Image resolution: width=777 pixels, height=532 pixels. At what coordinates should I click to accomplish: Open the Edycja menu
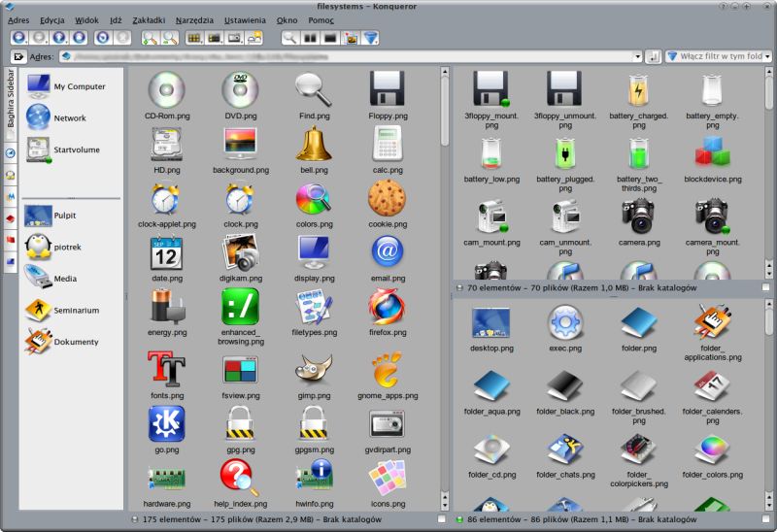(52, 20)
